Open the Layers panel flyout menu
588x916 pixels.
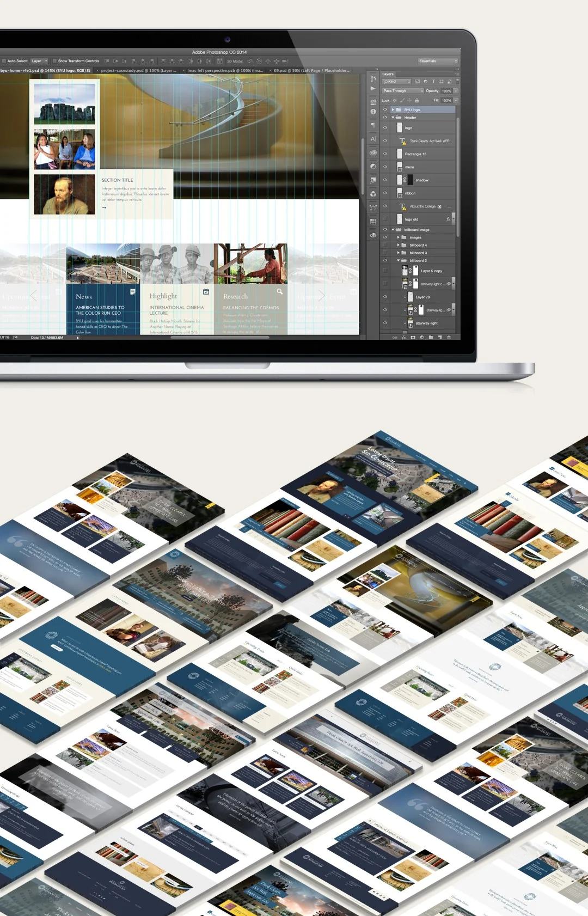457,74
